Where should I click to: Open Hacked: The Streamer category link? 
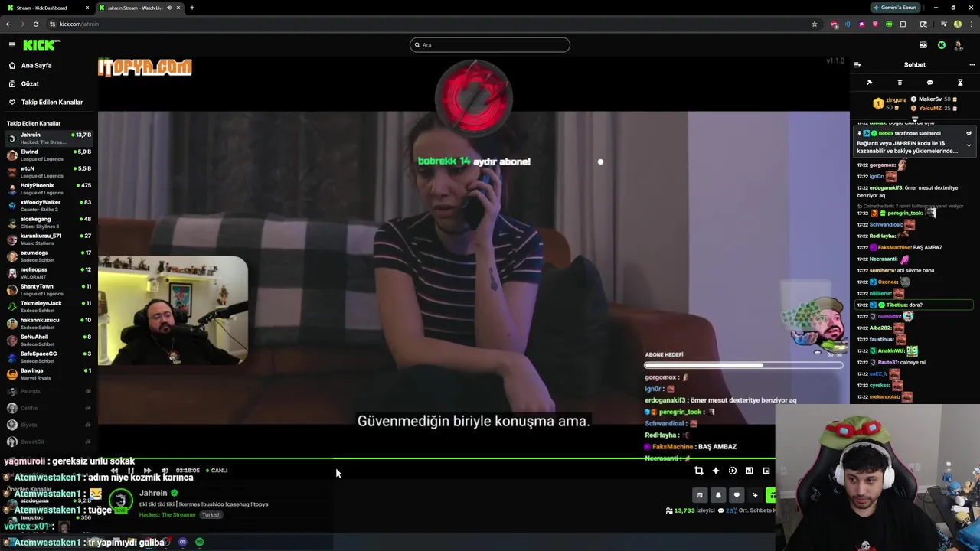pos(168,515)
